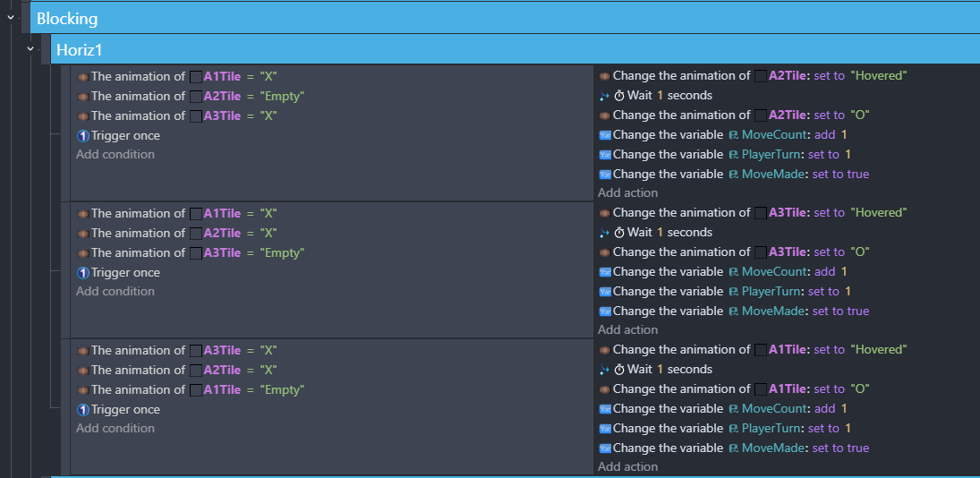
Task: Click the Trigger once icon in the third event
Action: coord(83,410)
